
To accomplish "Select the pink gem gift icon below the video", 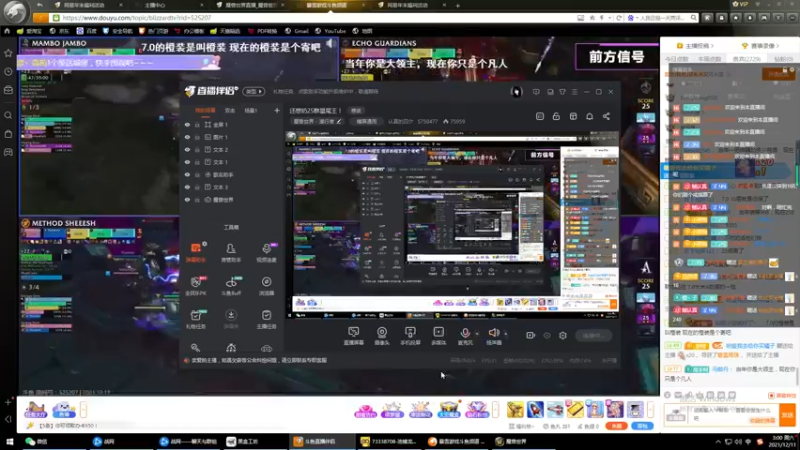I will tap(365, 409).
